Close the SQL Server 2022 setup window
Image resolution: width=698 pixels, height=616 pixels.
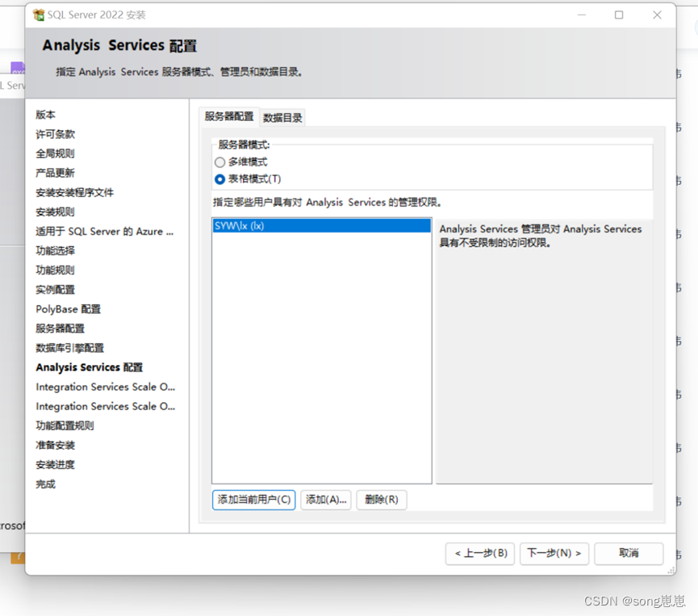click(657, 15)
